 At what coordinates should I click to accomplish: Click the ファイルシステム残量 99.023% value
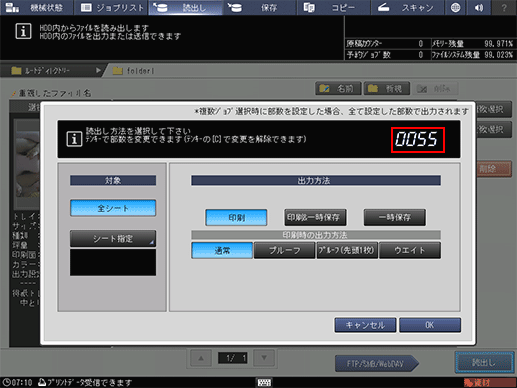click(498, 55)
